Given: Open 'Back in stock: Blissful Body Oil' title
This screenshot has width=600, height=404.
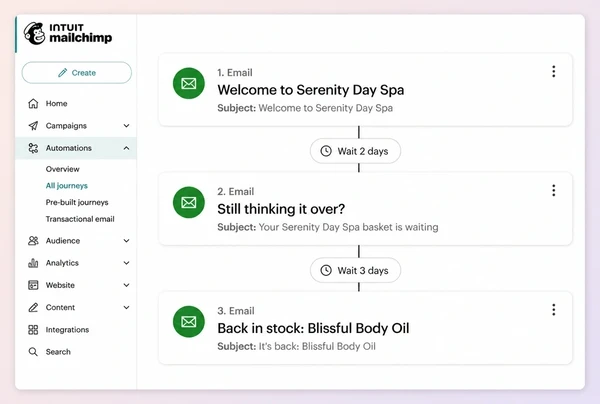Looking at the screenshot, I should [313, 328].
